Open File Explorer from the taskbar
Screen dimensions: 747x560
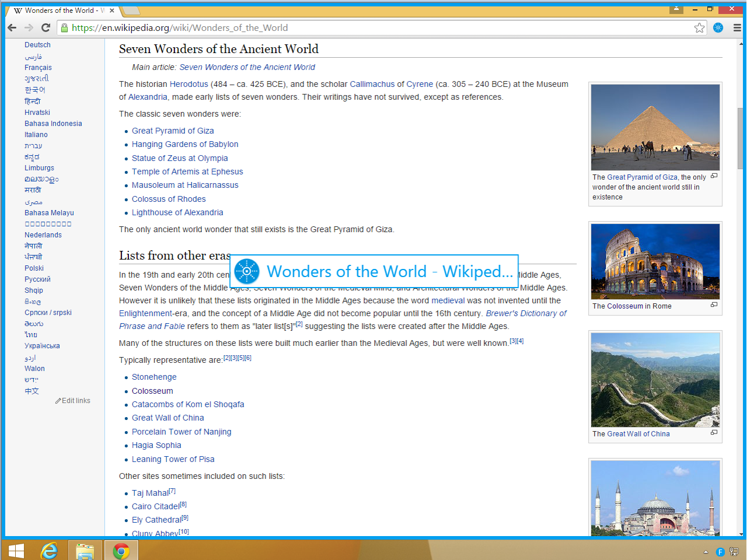click(85, 551)
